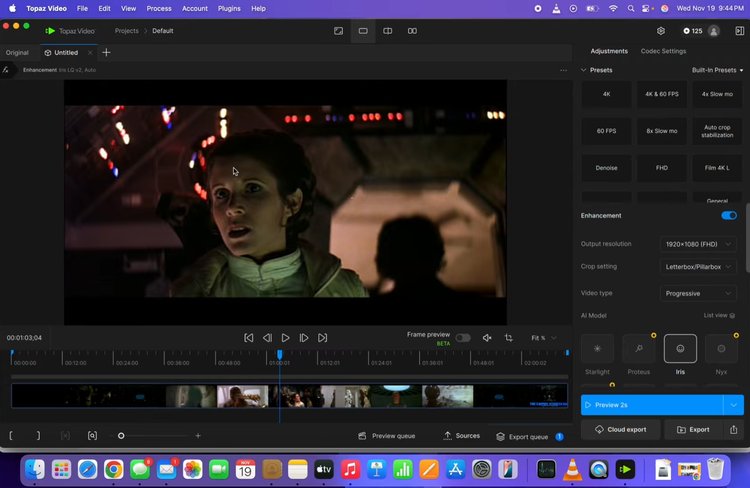
Task: Open the Video type dropdown
Action: pos(698,293)
